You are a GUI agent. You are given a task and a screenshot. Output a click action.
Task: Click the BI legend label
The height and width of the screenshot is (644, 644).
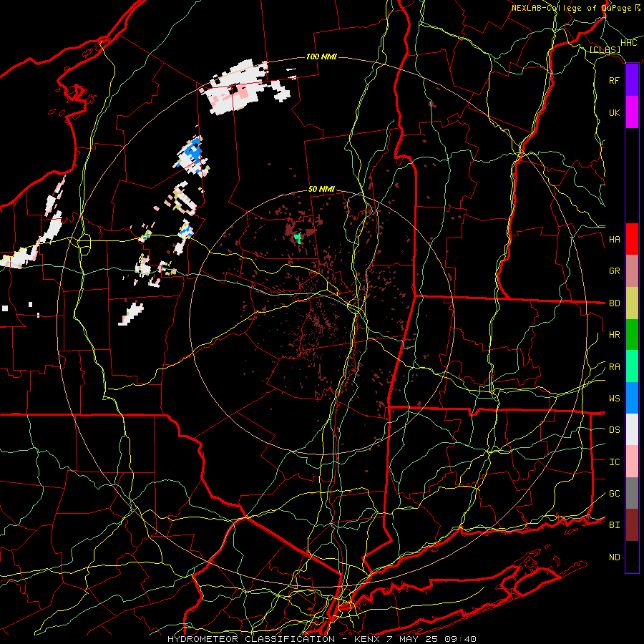(x=615, y=525)
